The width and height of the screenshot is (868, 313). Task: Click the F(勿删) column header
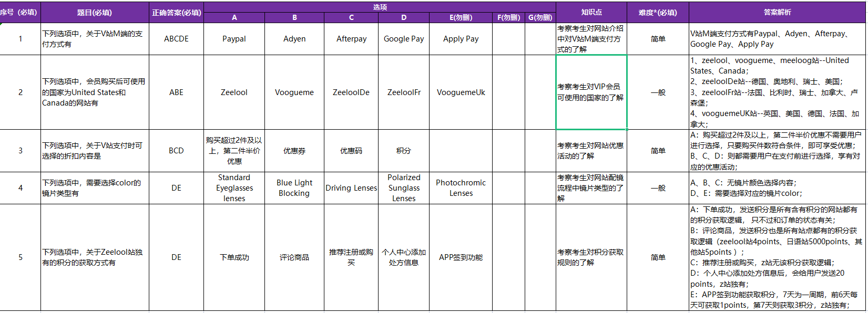pos(508,18)
